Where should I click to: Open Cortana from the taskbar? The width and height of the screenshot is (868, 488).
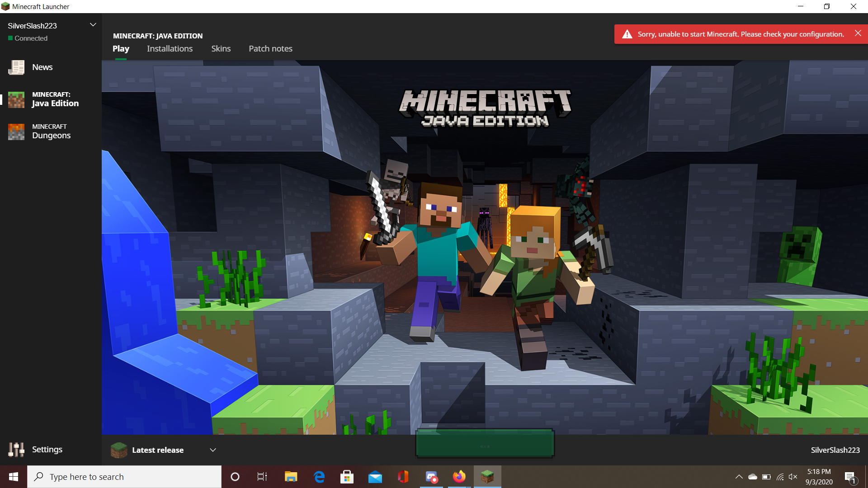pos(235,477)
